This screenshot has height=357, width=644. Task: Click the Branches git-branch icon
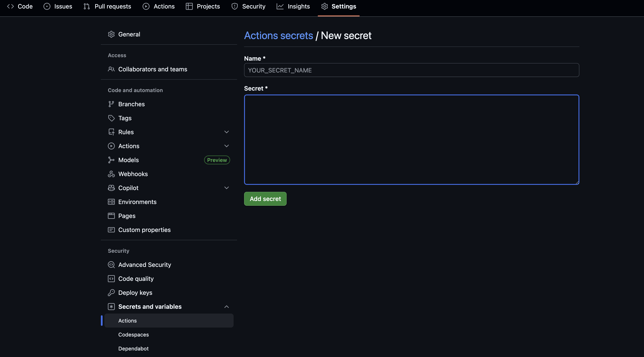pos(111,104)
